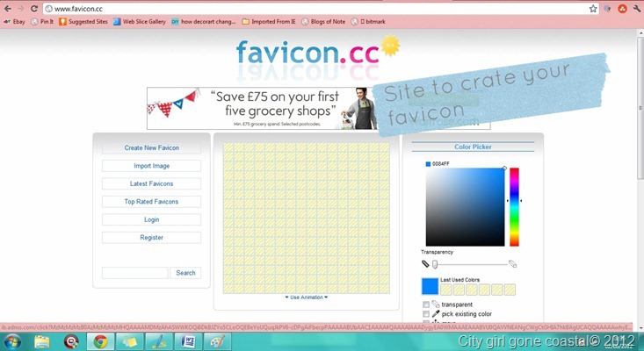Click the eyedropper icon beside pick existing color
The height and width of the screenshot is (351, 644).
pyautogui.click(x=436, y=313)
